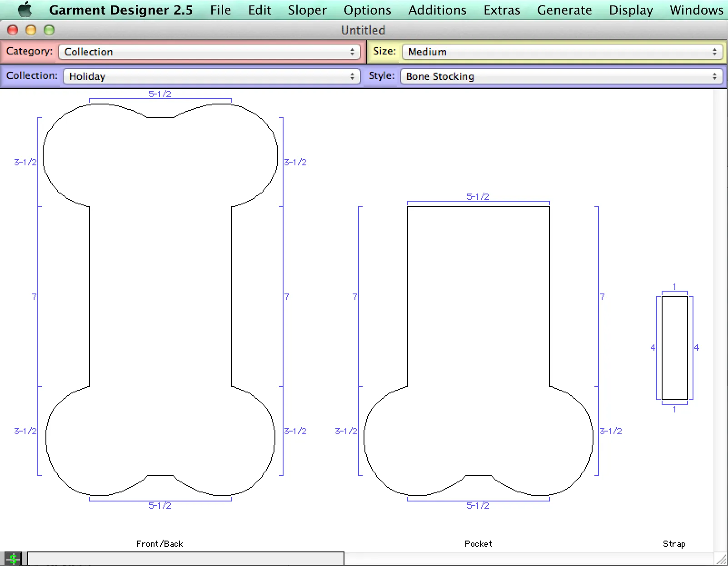The image size is (728, 566).
Task: Open the File menu
Action: [x=220, y=10]
